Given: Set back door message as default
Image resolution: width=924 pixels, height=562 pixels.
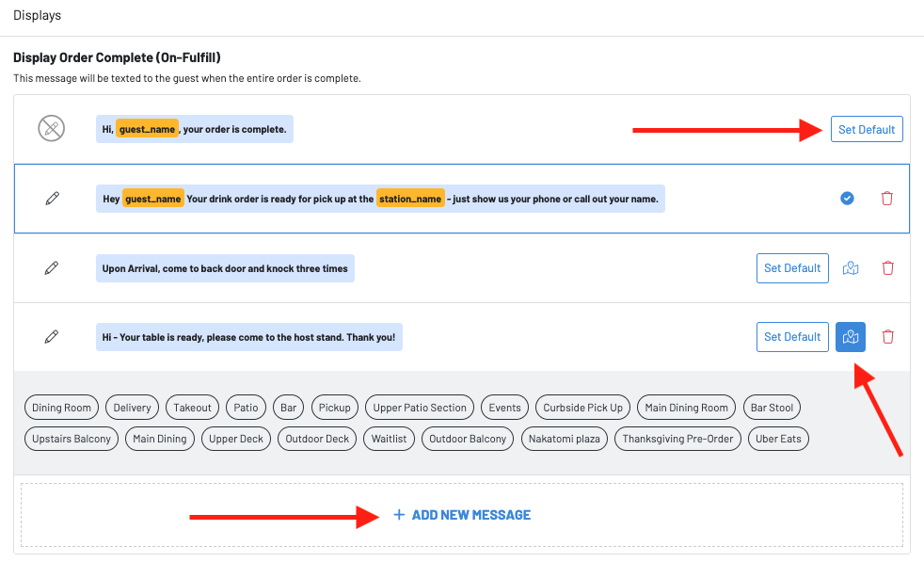Looking at the screenshot, I should coord(792,268).
